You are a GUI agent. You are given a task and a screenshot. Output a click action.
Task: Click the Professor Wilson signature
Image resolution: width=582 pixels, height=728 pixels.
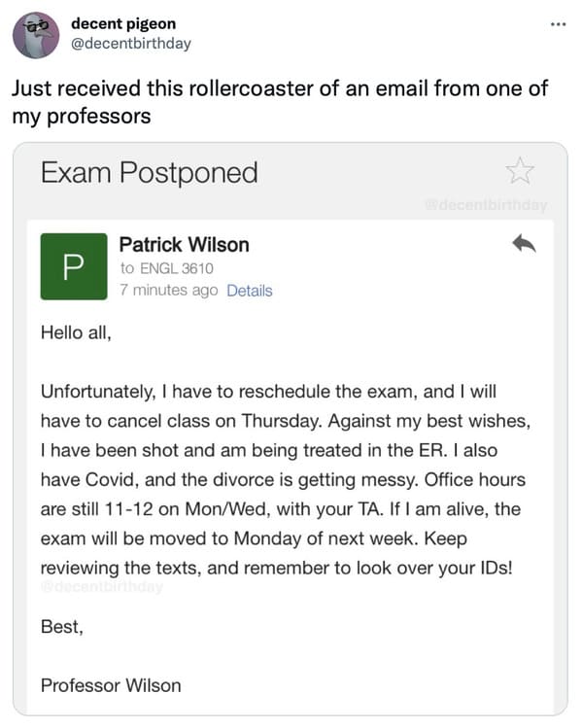point(111,686)
